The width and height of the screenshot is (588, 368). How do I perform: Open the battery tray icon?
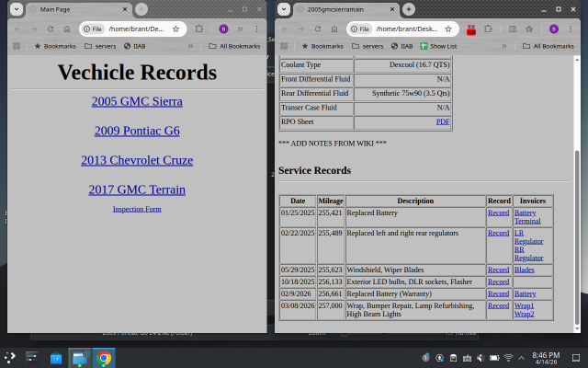point(494,358)
